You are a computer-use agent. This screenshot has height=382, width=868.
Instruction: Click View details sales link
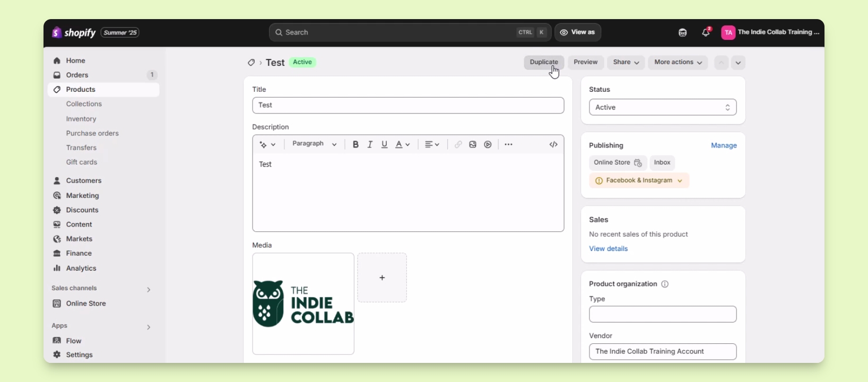tap(609, 249)
